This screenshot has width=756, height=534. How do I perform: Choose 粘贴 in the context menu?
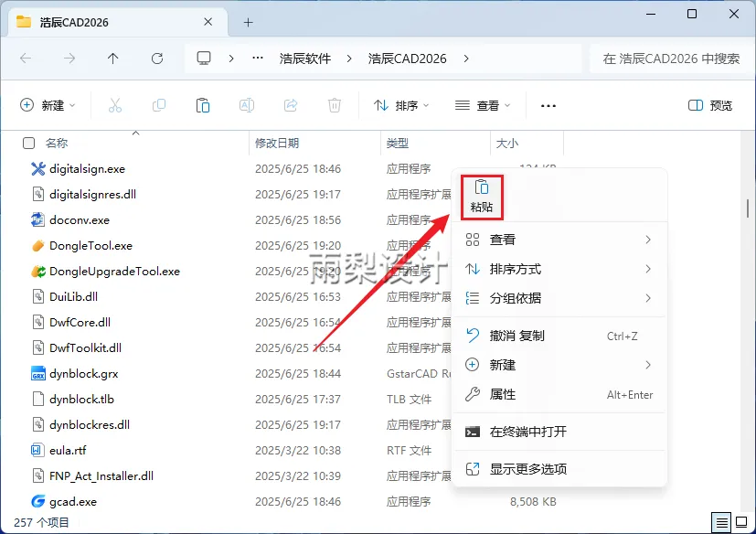point(482,198)
